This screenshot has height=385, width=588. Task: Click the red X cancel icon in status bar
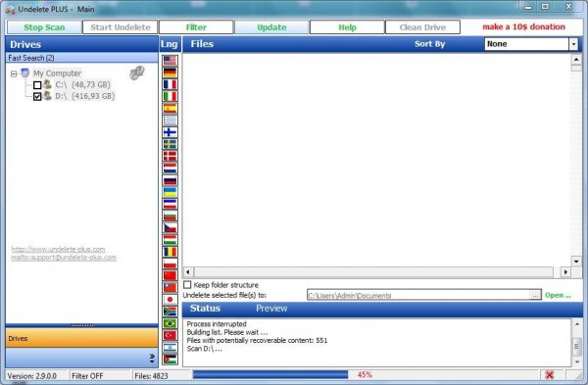pos(550,375)
